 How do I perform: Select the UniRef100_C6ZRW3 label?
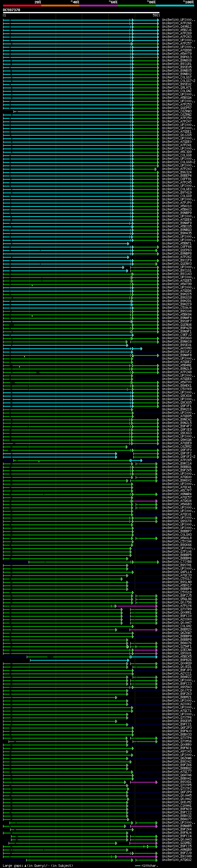(177, 111)
